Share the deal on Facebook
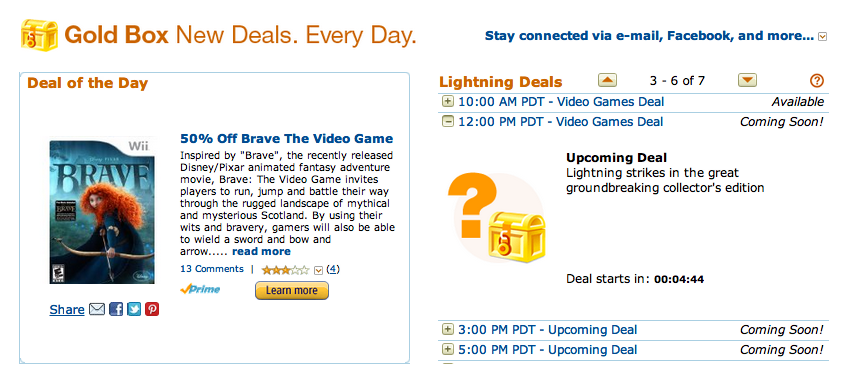 click(116, 309)
